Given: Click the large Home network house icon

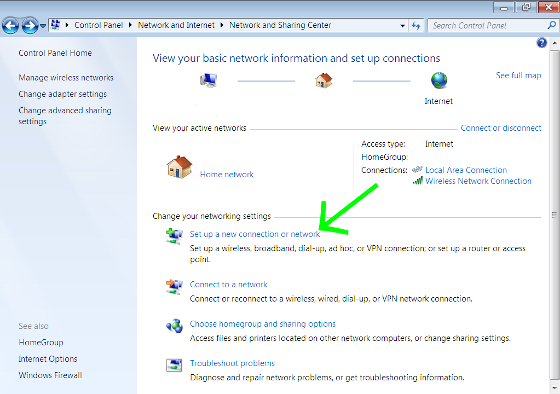Looking at the screenshot, I should click(179, 167).
